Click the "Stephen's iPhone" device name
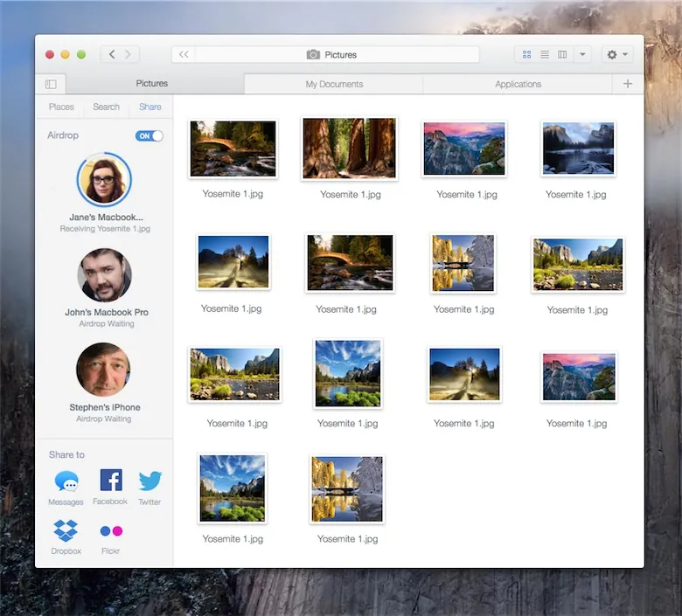The width and height of the screenshot is (682, 616). tap(105, 407)
